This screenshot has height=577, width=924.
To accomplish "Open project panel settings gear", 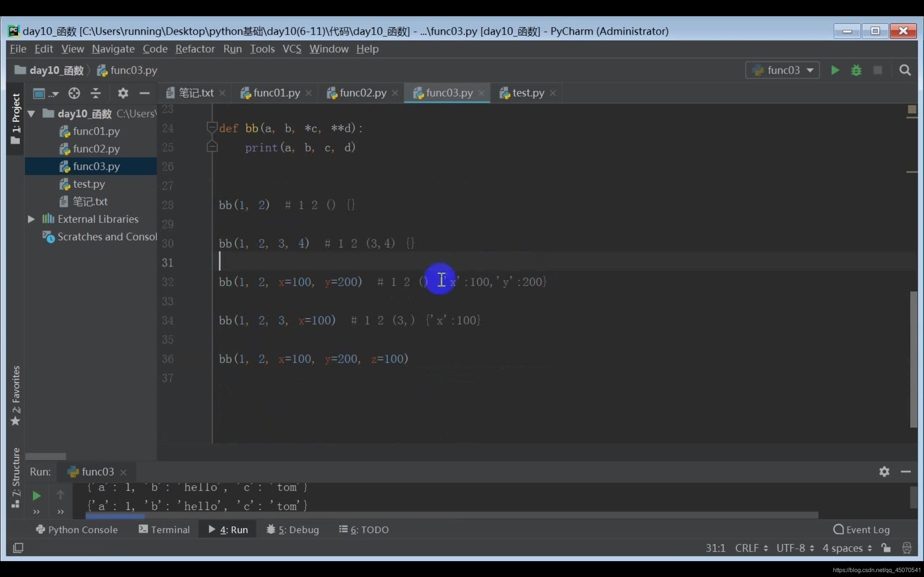I will (x=123, y=93).
